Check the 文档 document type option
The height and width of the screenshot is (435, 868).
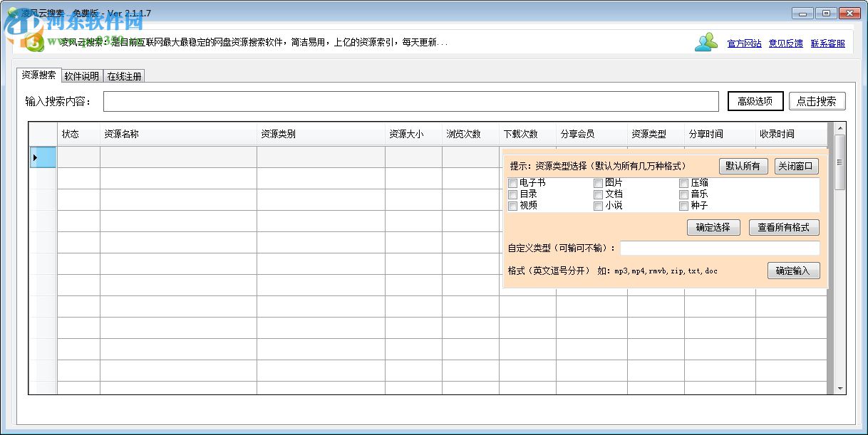pyautogui.click(x=598, y=194)
